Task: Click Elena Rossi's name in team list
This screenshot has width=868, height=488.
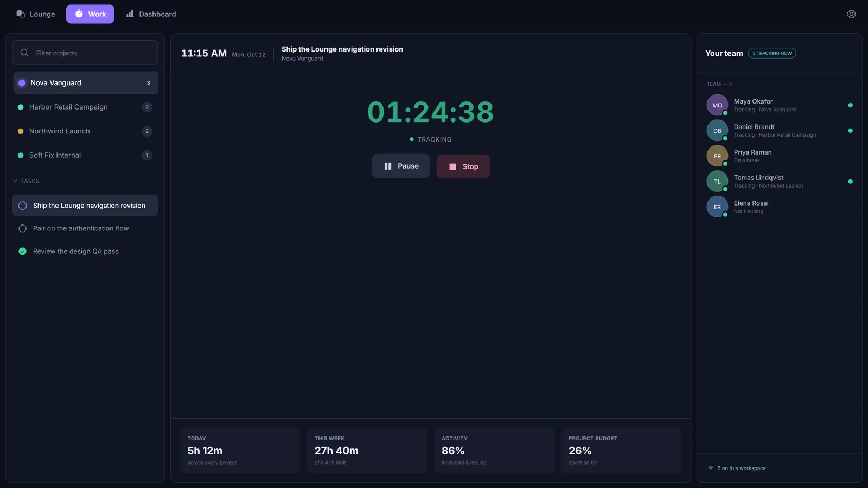Action: point(751,203)
